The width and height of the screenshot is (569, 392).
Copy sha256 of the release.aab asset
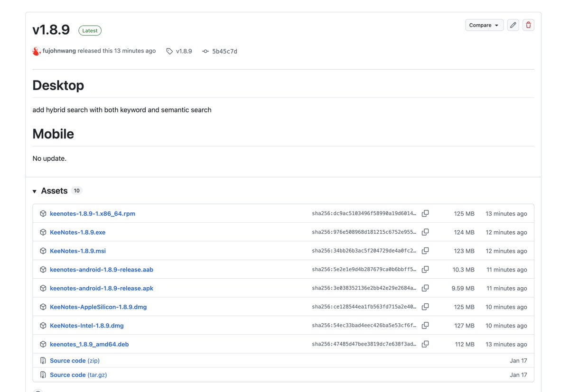click(425, 269)
